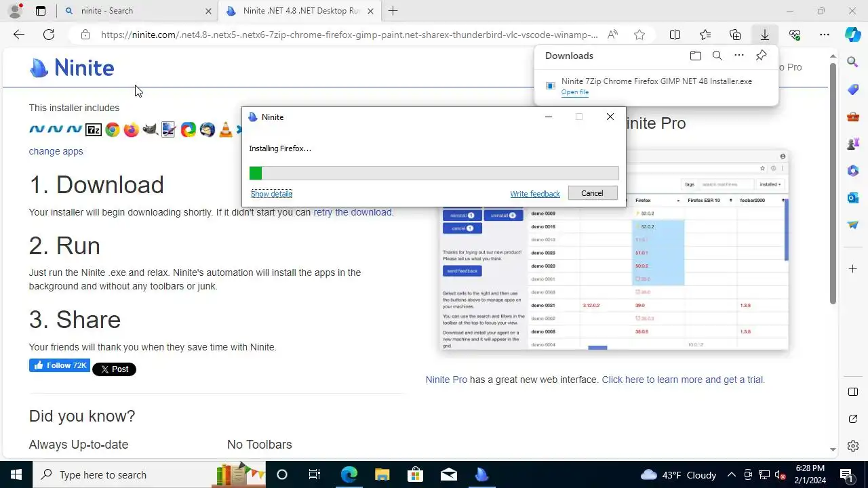Open the Games chess piece sidebar icon
This screenshot has width=868, height=488.
(x=853, y=144)
